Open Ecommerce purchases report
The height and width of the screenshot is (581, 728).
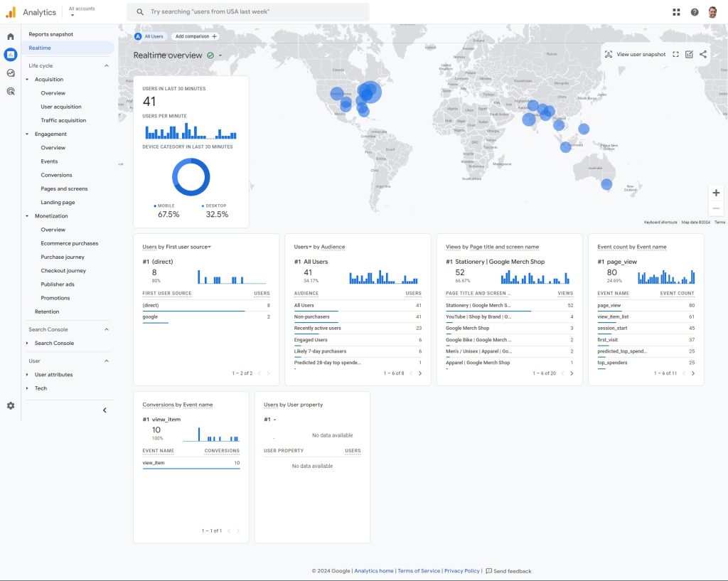(x=70, y=243)
